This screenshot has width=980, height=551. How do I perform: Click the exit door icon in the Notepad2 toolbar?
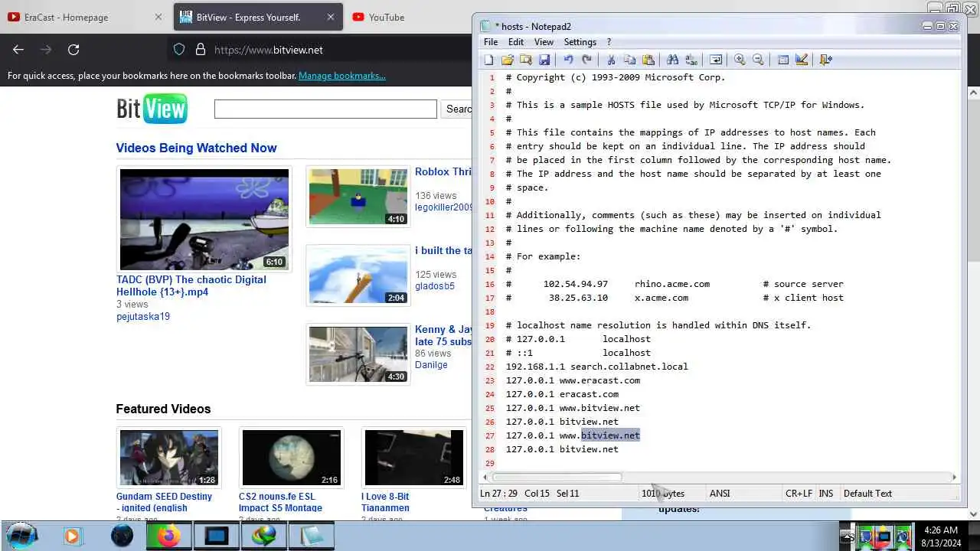click(825, 60)
